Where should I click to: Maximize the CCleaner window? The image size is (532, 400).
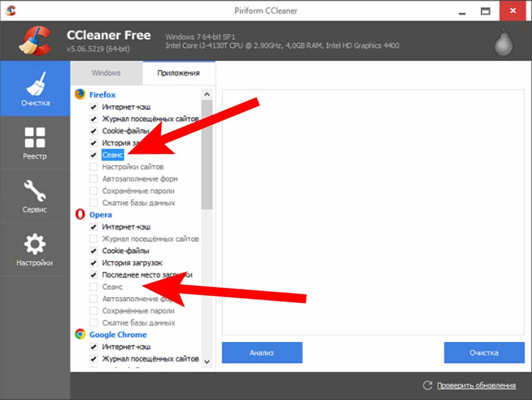coord(485,11)
